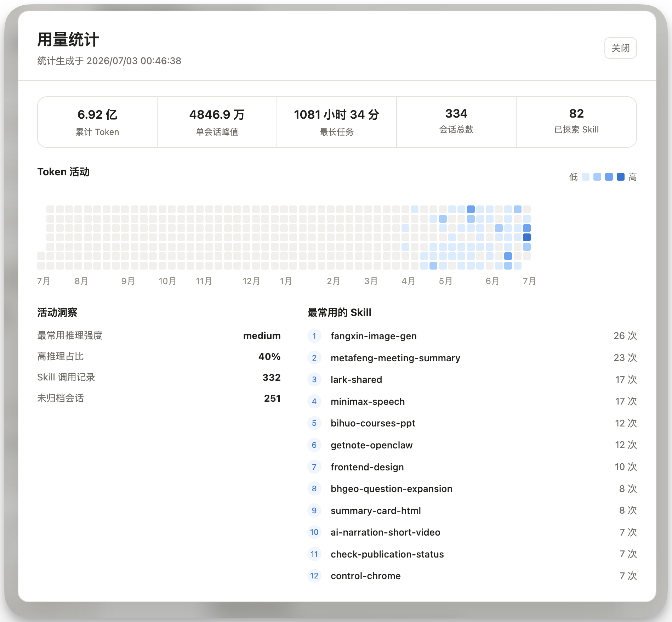Click the 26 次 usage count
The width and height of the screenshot is (672, 622).
click(x=625, y=336)
